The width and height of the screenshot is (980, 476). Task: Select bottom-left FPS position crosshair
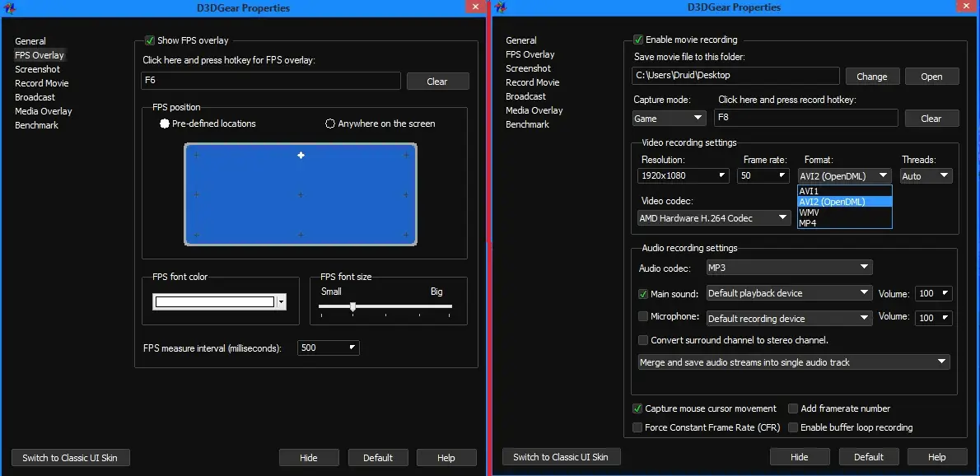tap(196, 235)
